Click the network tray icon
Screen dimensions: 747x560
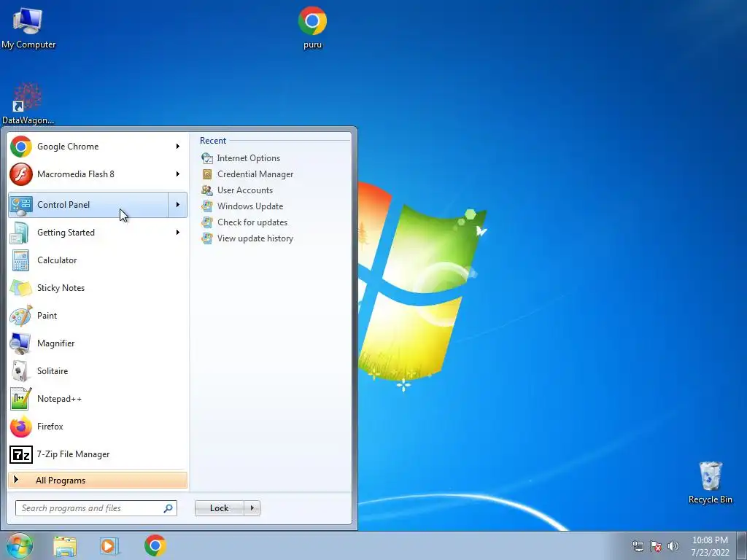(638, 546)
